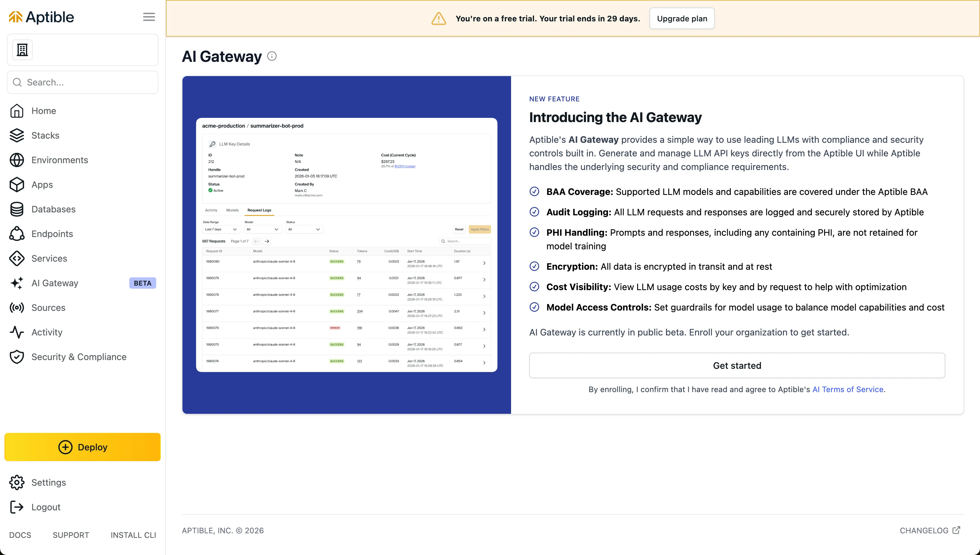Click the Security & Compliance shield icon
Screen dimensions: 980x555
point(17,357)
